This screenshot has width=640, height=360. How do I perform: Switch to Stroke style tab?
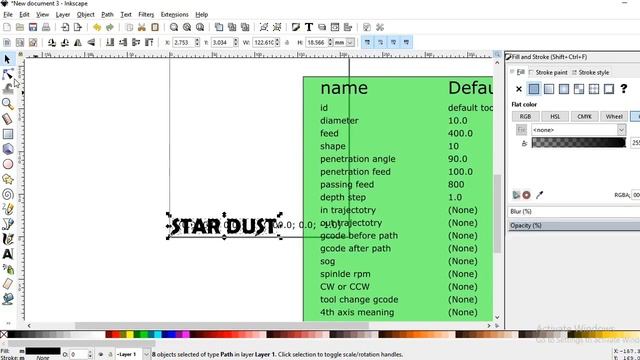pyautogui.click(x=591, y=72)
